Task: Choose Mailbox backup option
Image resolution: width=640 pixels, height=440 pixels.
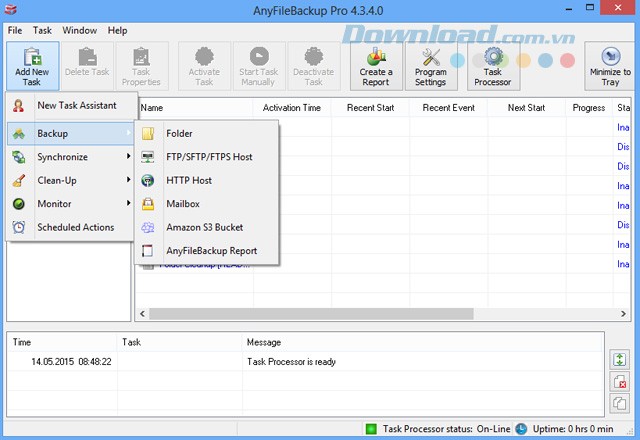Action: [207, 204]
